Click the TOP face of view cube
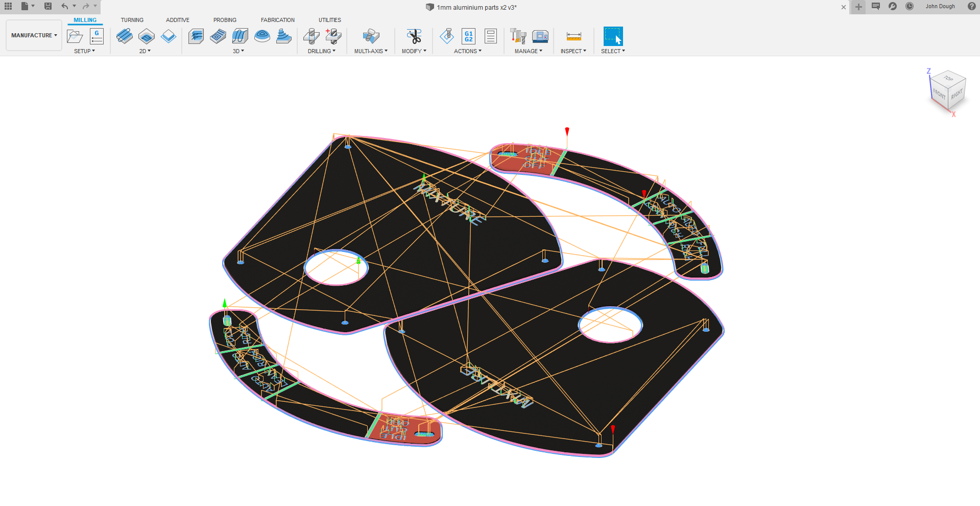The height and width of the screenshot is (506, 980). pyautogui.click(x=948, y=78)
